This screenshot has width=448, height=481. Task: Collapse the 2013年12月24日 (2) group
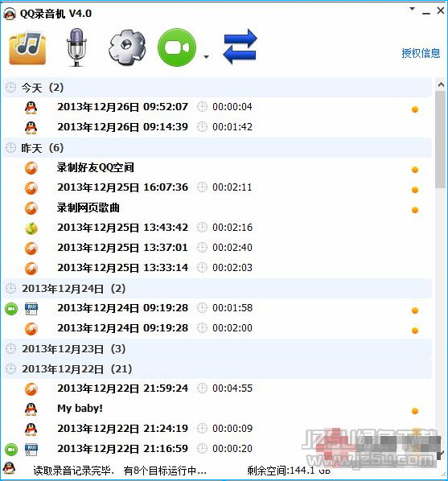click(x=217, y=288)
